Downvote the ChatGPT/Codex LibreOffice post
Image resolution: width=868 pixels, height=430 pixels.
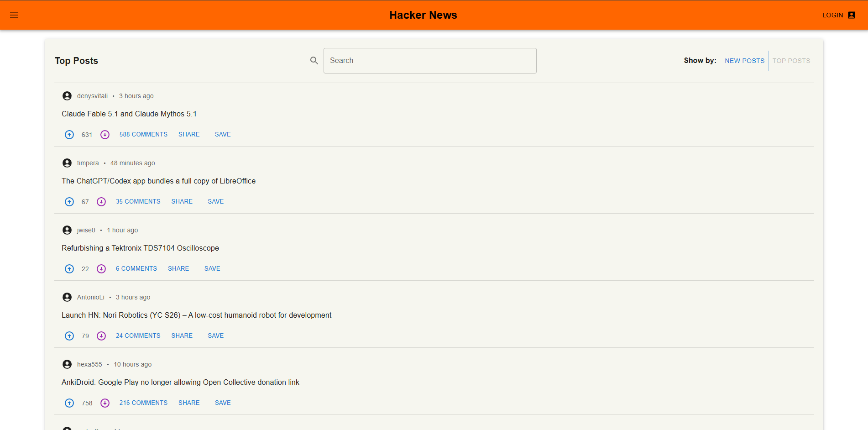click(x=101, y=202)
